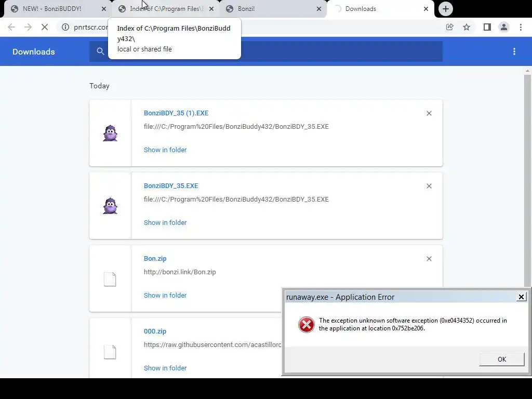Bookmark this page with the star

pos(467,27)
